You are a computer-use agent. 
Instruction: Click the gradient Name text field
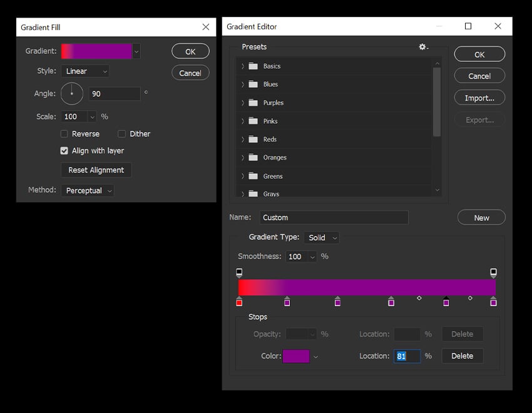333,218
